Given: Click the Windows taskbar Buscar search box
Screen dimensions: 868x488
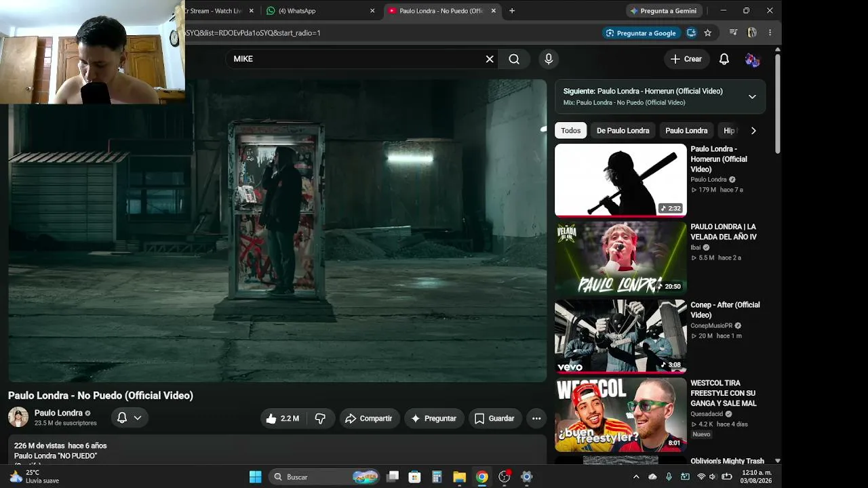Looking at the screenshot, I should [323, 477].
